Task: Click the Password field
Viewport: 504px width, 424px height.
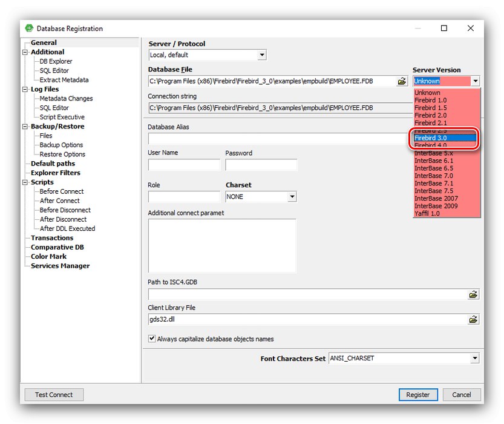Action: pyautogui.click(x=261, y=165)
